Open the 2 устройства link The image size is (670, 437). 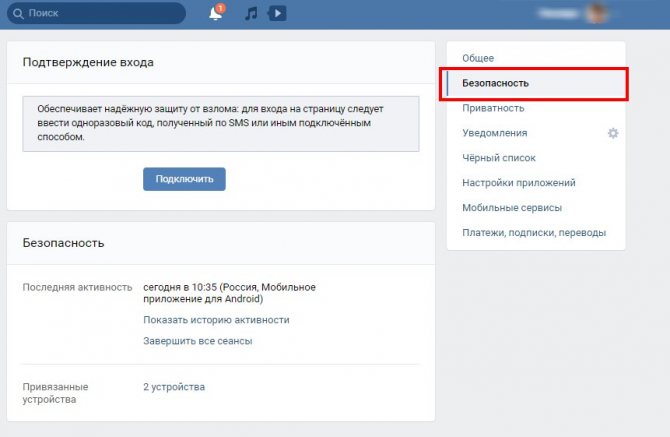[173, 387]
